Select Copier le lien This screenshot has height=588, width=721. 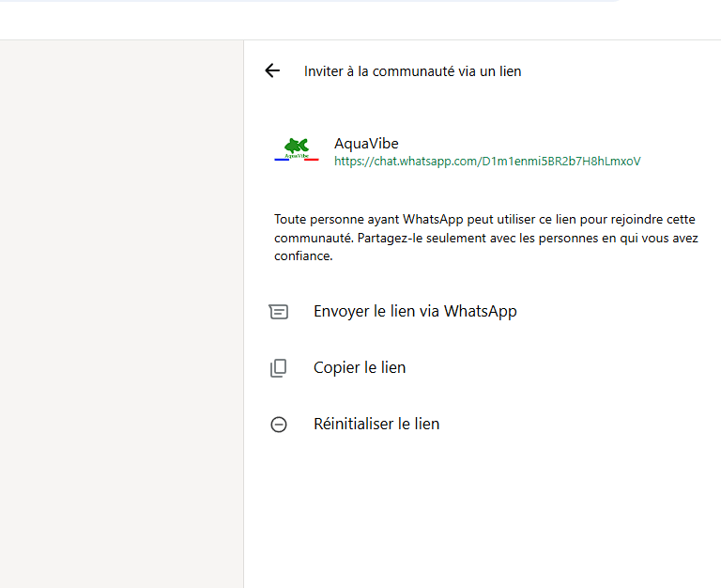pyautogui.click(x=360, y=367)
